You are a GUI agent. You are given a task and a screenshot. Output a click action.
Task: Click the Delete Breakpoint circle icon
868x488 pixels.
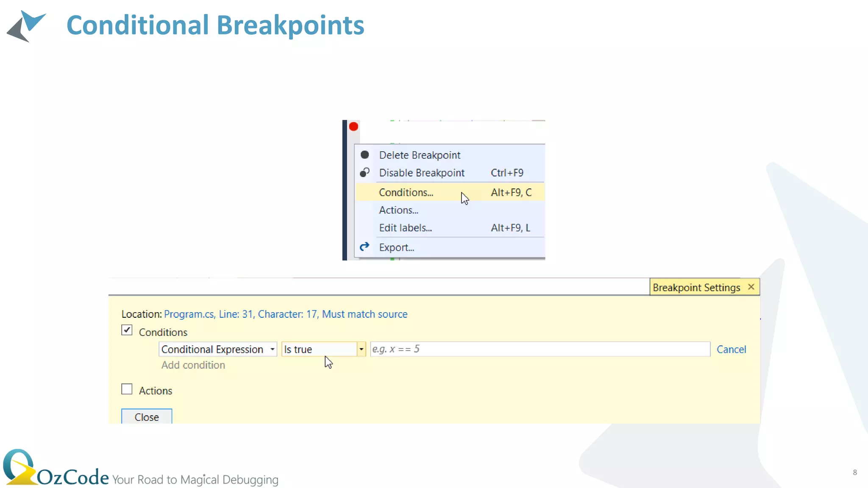(364, 155)
